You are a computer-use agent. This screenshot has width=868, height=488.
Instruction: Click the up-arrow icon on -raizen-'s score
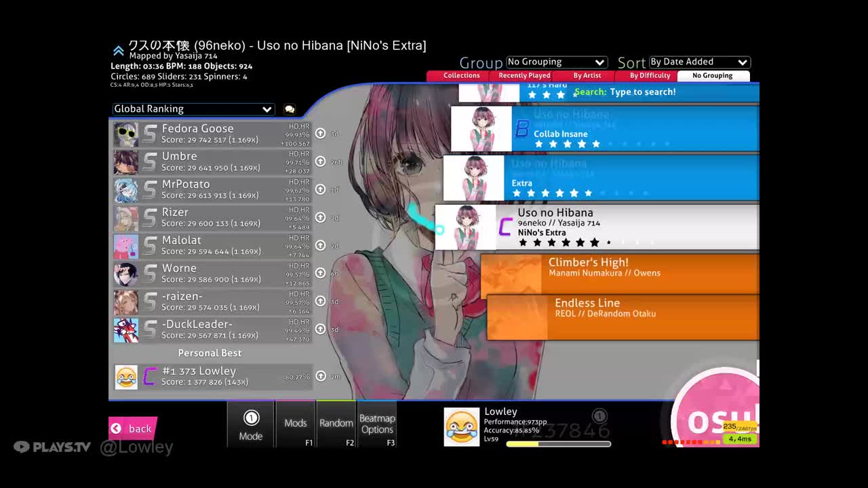(x=320, y=302)
